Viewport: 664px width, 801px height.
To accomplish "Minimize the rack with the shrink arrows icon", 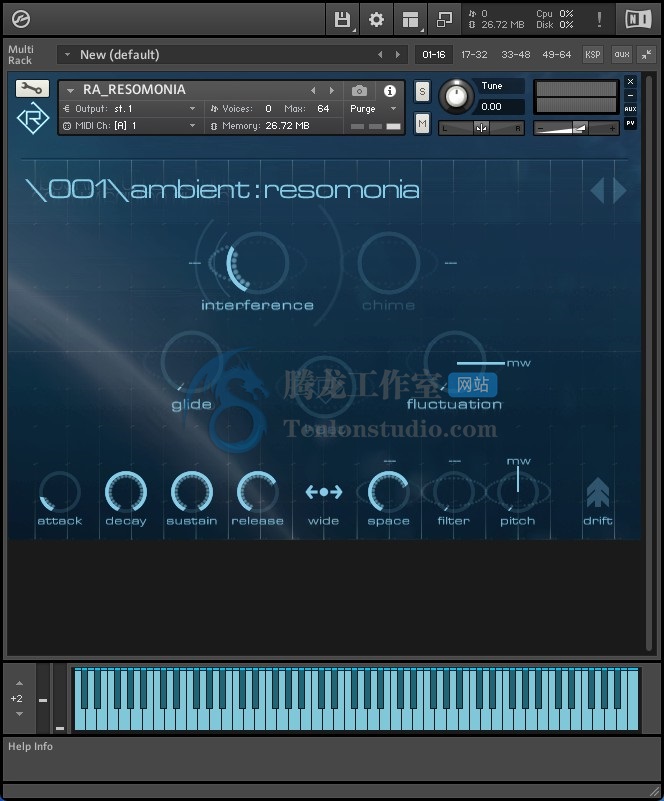I will pos(647,54).
